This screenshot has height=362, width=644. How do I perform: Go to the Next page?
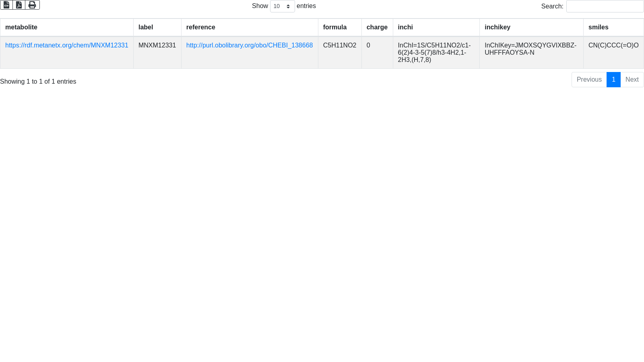pos(632,80)
